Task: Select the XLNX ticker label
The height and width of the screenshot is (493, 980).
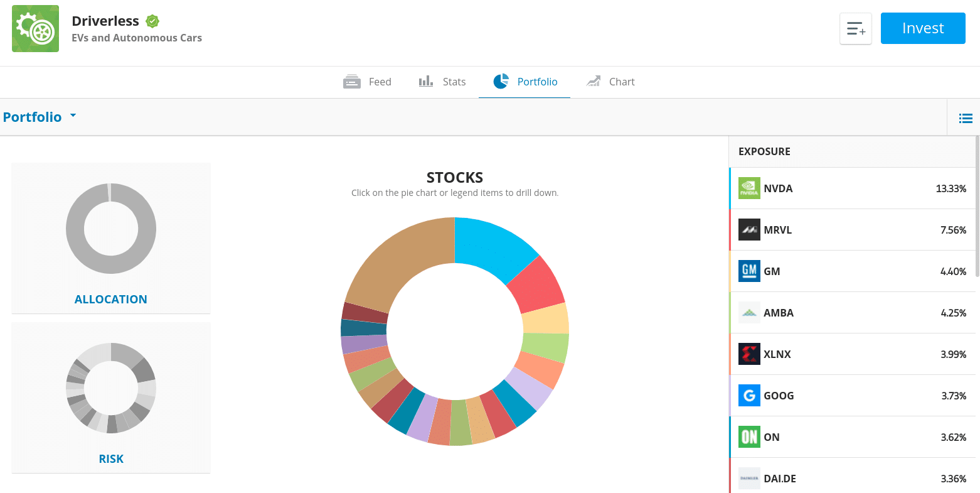Action: point(777,354)
